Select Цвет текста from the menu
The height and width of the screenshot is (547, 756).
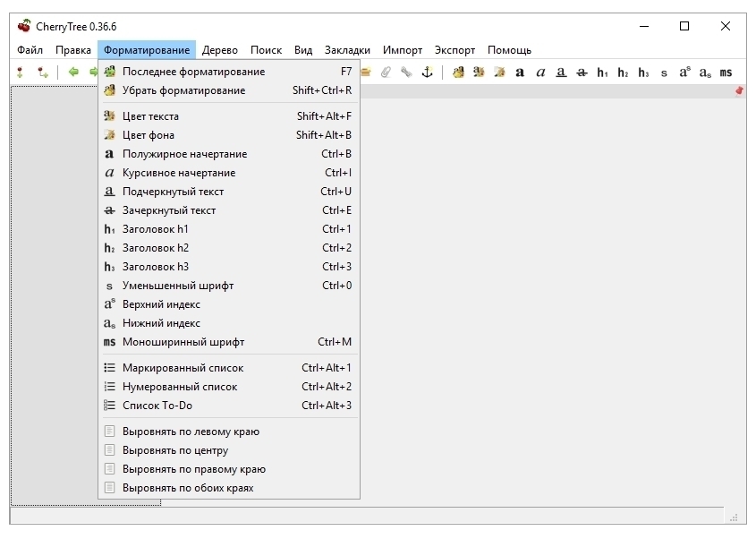tap(228, 116)
